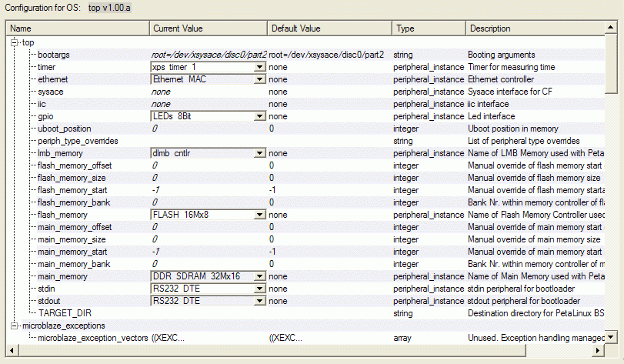
Task: Click the vertical scrollbar down arrow
Action: pyautogui.click(x=611, y=337)
